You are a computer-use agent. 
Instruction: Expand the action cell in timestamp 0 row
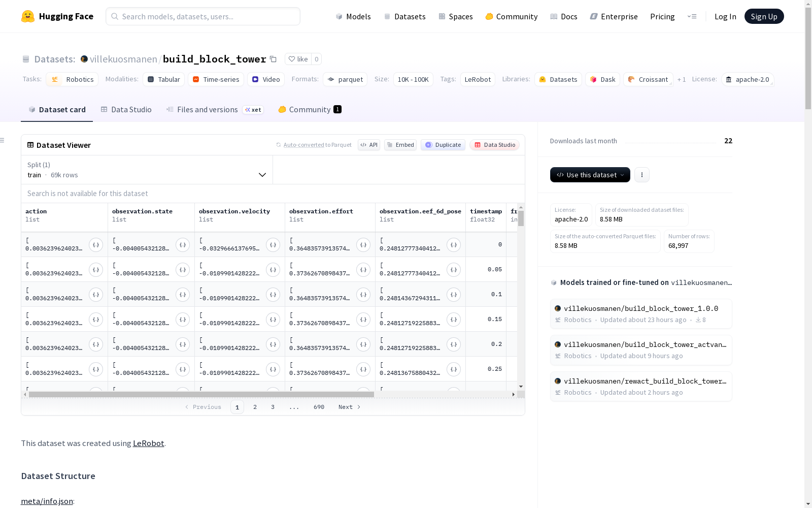tap(96, 245)
